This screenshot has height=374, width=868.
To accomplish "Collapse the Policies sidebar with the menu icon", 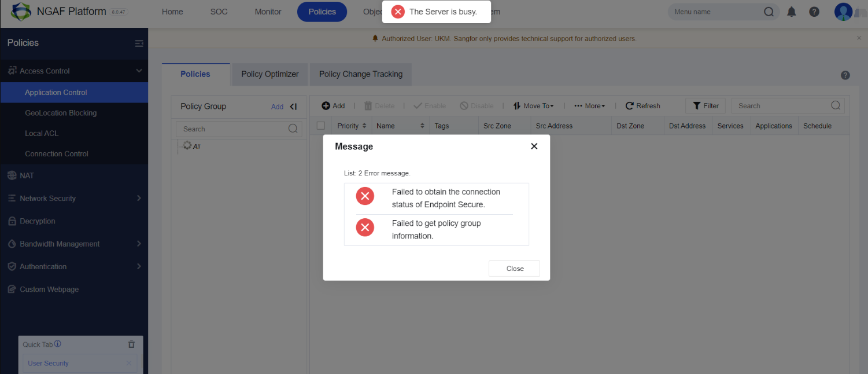I will pos(139,43).
